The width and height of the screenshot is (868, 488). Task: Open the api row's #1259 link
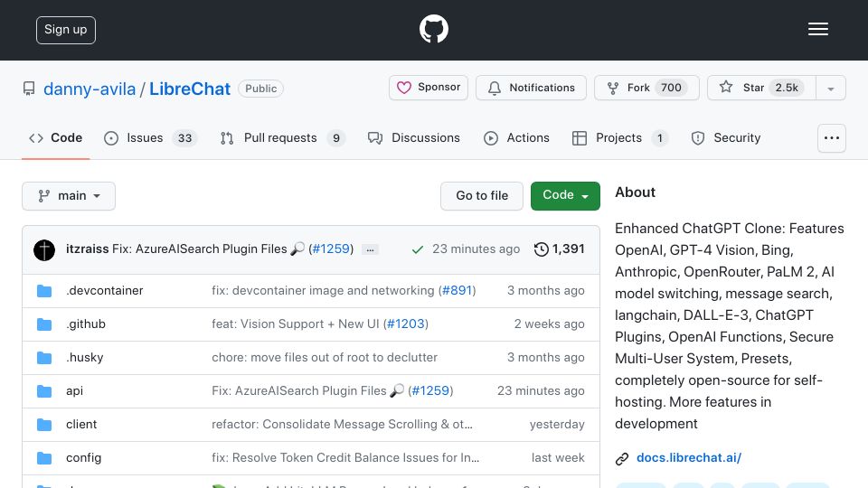click(x=430, y=390)
